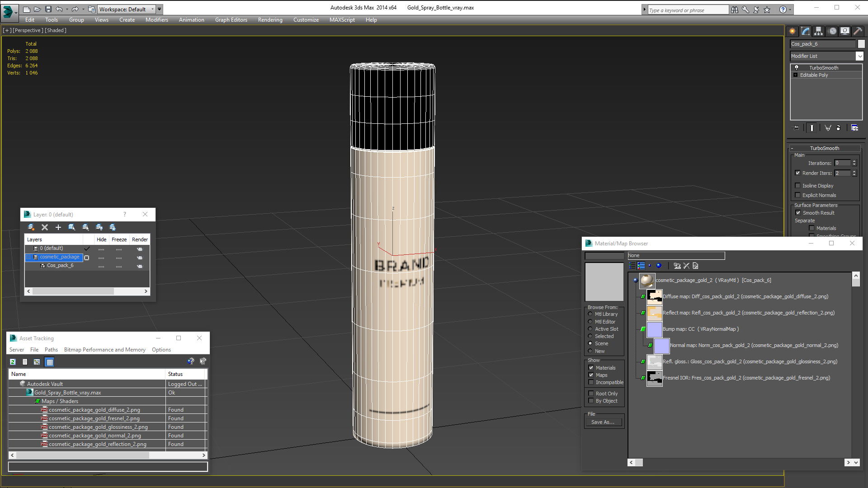This screenshot has width=868, height=488.
Task: Select Mtl Library radio button
Action: (590, 314)
